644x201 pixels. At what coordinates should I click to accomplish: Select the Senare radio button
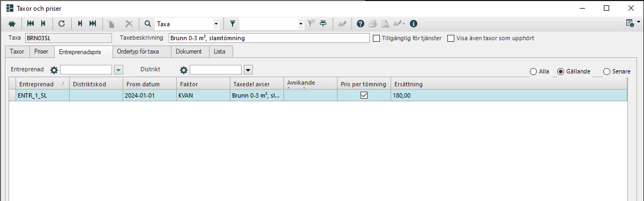coord(607,71)
